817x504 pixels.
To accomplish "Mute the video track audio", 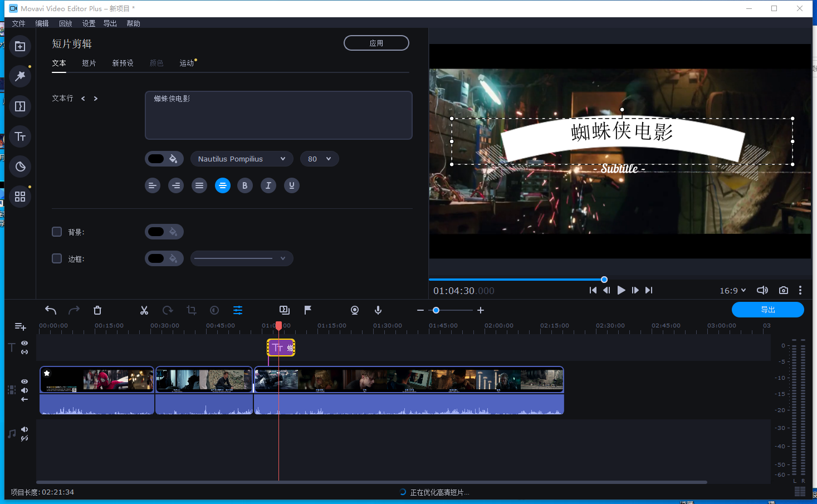I will (25, 390).
